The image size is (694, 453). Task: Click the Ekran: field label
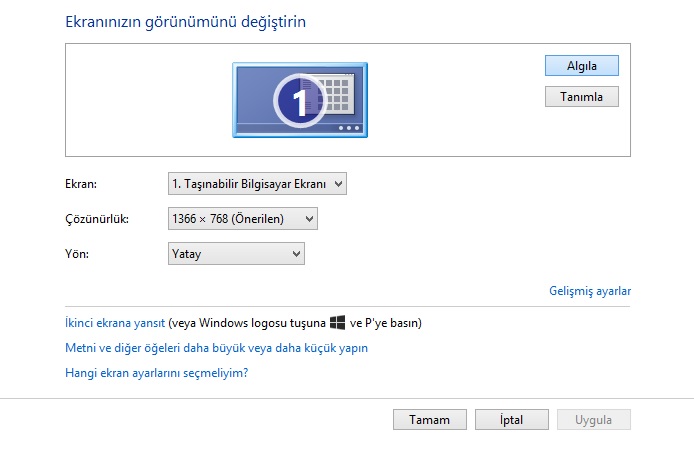tap(81, 184)
